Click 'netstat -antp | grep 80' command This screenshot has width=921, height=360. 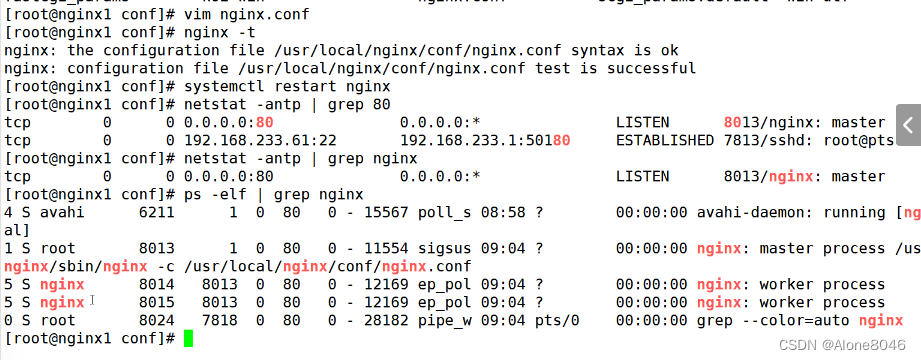click(x=287, y=105)
